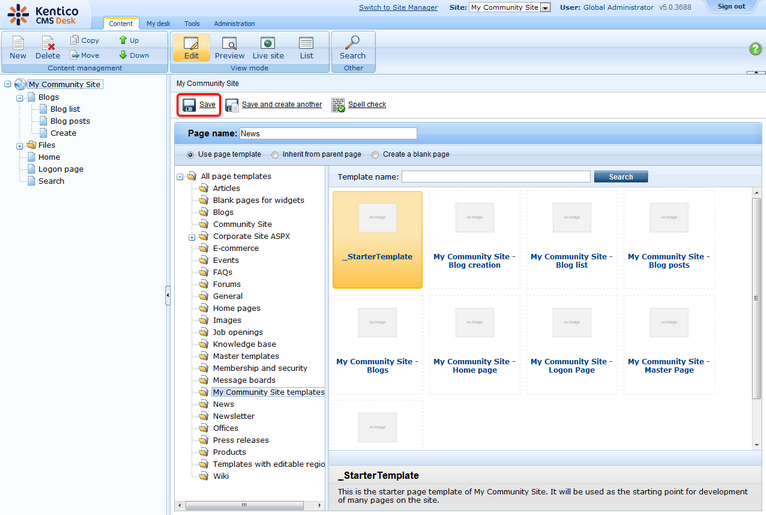Viewport: 766px width, 515px height.
Task: Click the Kentico CMS Desk logo
Action: pyautogui.click(x=43, y=15)
